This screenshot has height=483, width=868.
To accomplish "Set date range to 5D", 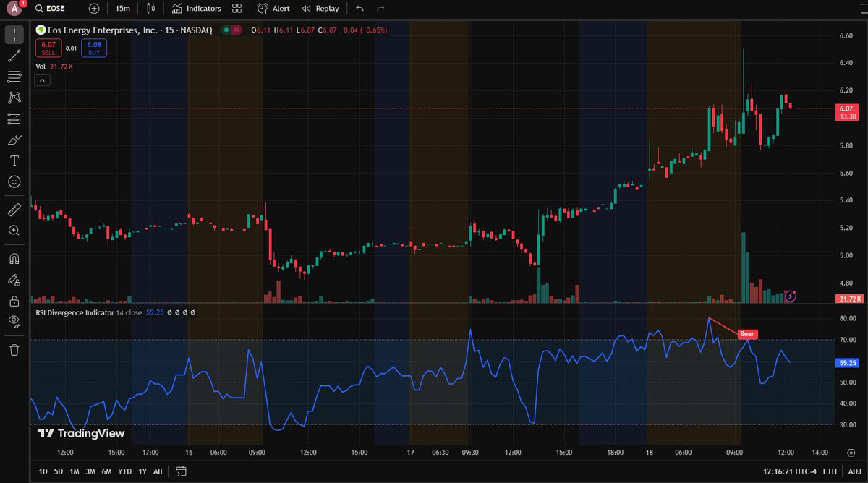I will click(59, 471).
